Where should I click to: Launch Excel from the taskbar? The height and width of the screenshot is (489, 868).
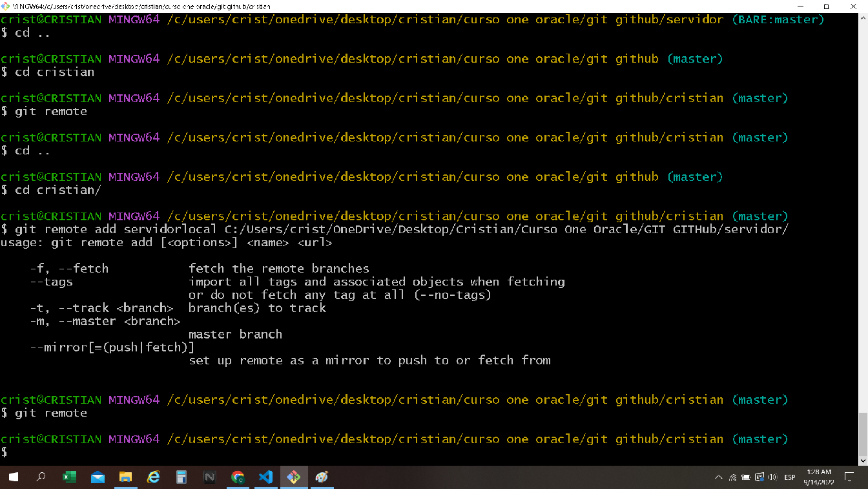69,477
